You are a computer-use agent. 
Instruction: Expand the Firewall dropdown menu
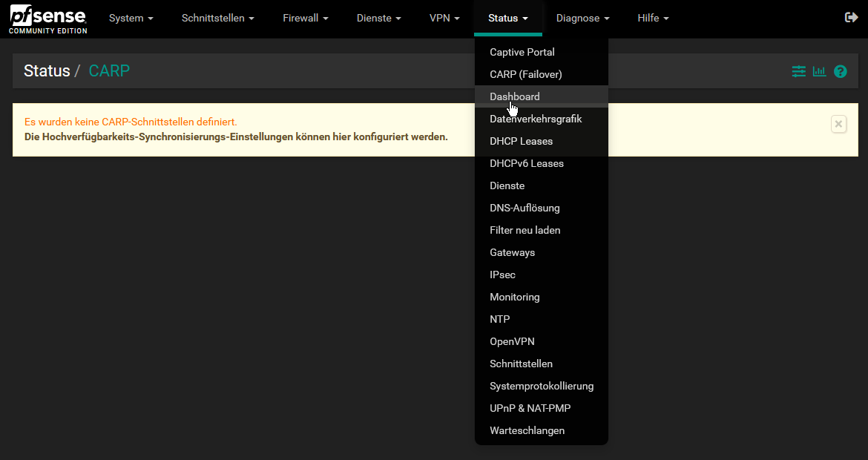coord(306,19)
